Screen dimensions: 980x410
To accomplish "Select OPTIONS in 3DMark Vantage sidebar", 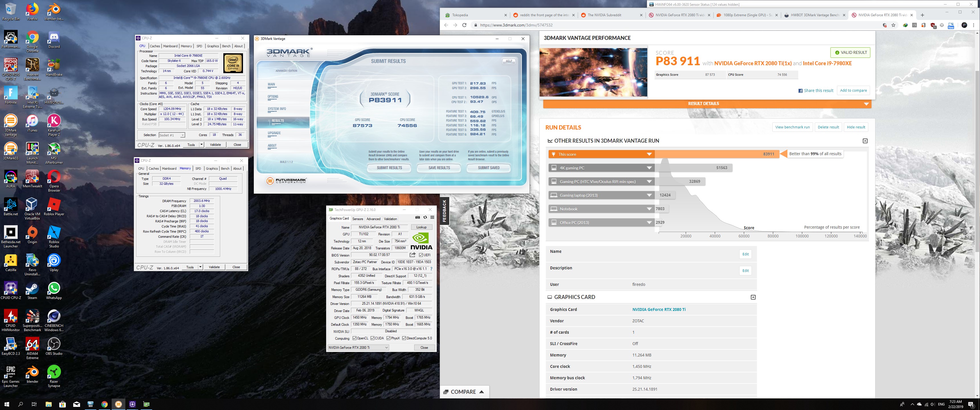I will [273, 97].
